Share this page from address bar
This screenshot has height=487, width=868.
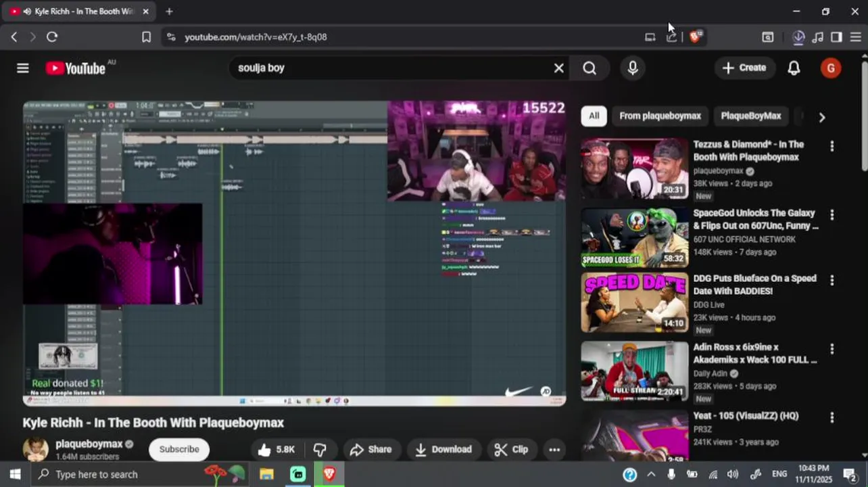tap(671, 37)
